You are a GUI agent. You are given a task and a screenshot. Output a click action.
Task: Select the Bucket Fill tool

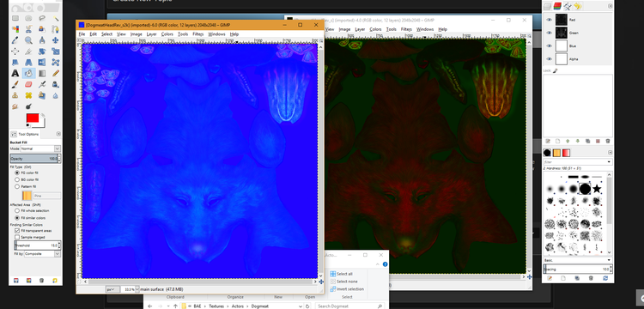point(28,73)
